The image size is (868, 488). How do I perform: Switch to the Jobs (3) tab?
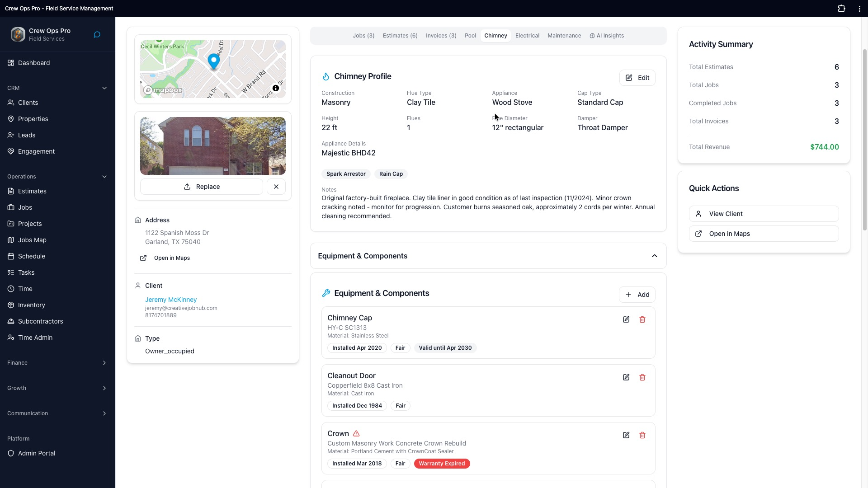(x=363, y=36)
